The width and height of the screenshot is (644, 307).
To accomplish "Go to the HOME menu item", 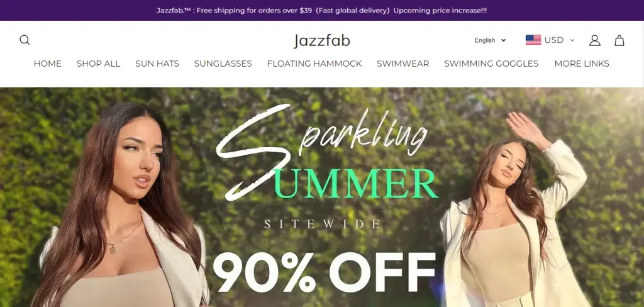I will point(48,64).
